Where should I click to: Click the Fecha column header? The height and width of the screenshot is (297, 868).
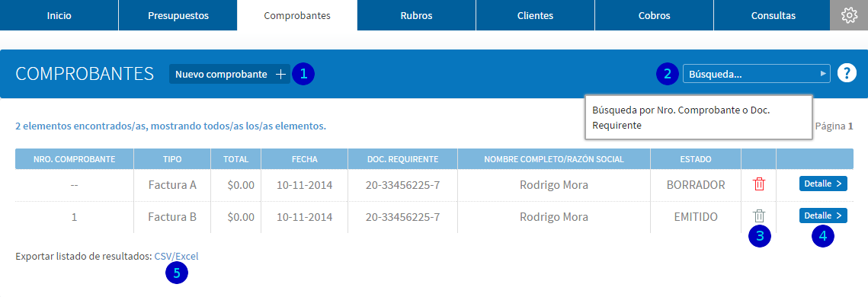[305, 159]
